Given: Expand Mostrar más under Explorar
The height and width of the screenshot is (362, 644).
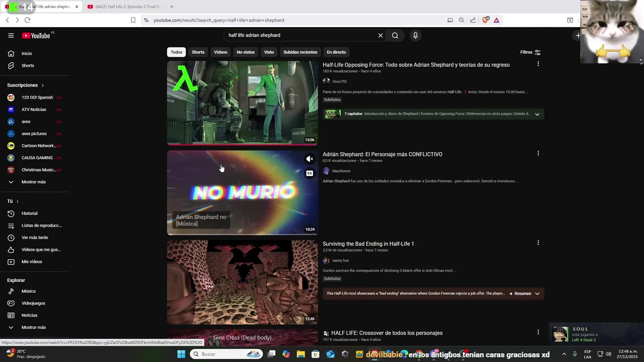Looking at the screenshot, I should (x=35, y=327).
